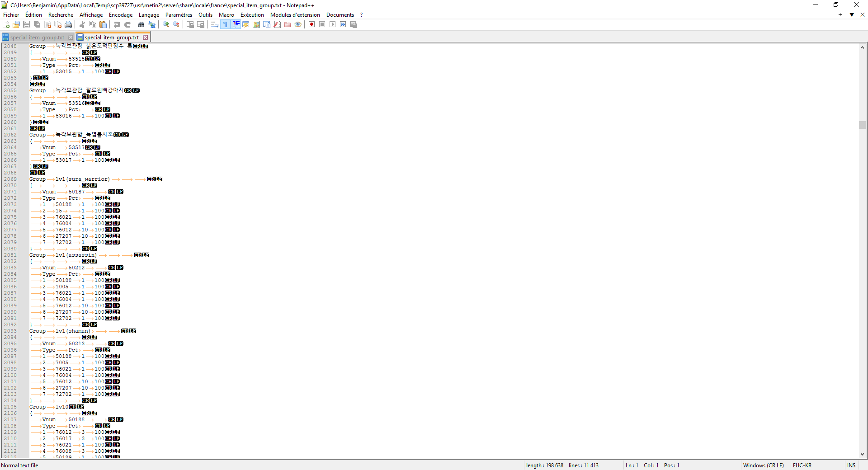Open the Replace dialog icon
This screenshot has height=470, width=868.
click(152, 24)
